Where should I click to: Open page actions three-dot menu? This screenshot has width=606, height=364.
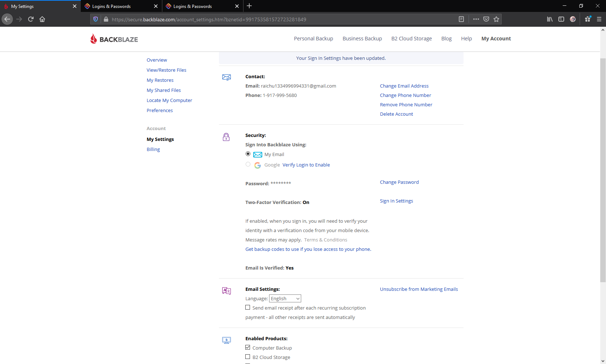point(476,19)
